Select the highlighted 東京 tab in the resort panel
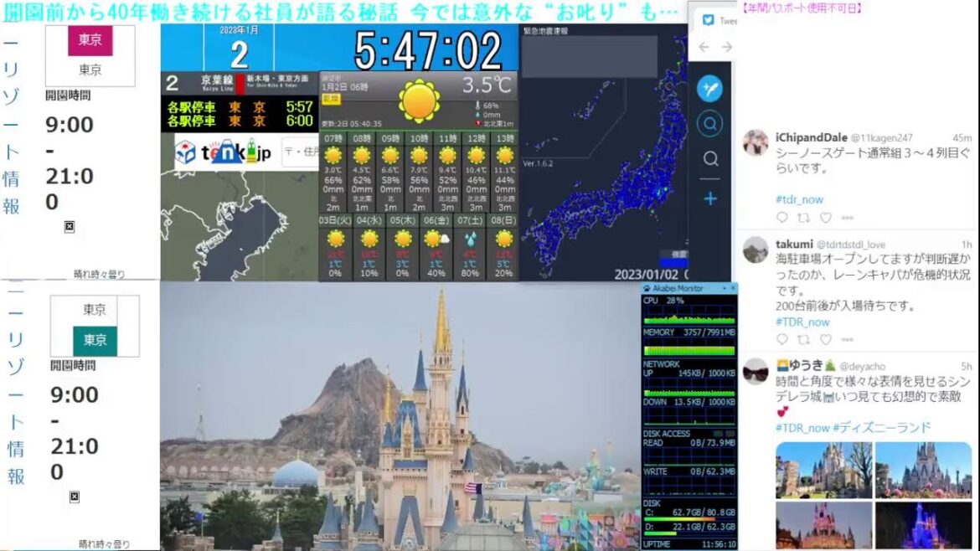The image size is (980, 551). tap(90, 39)
